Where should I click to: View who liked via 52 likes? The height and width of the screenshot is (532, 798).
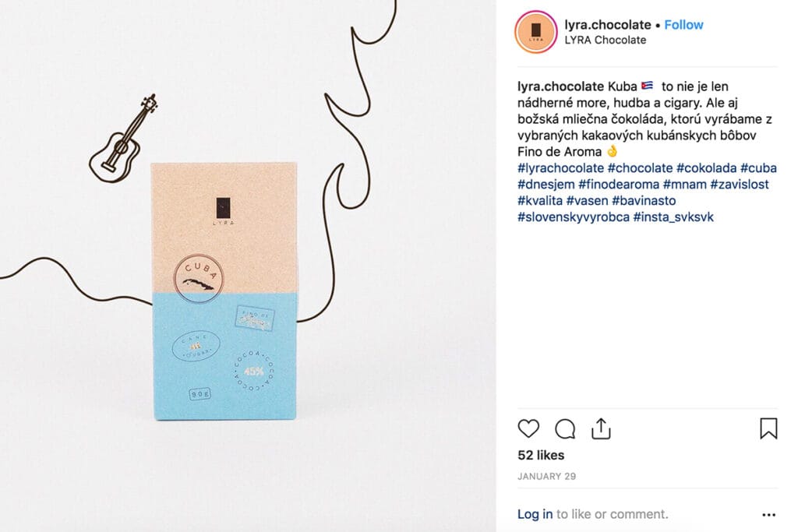click(x=541, y=455)
